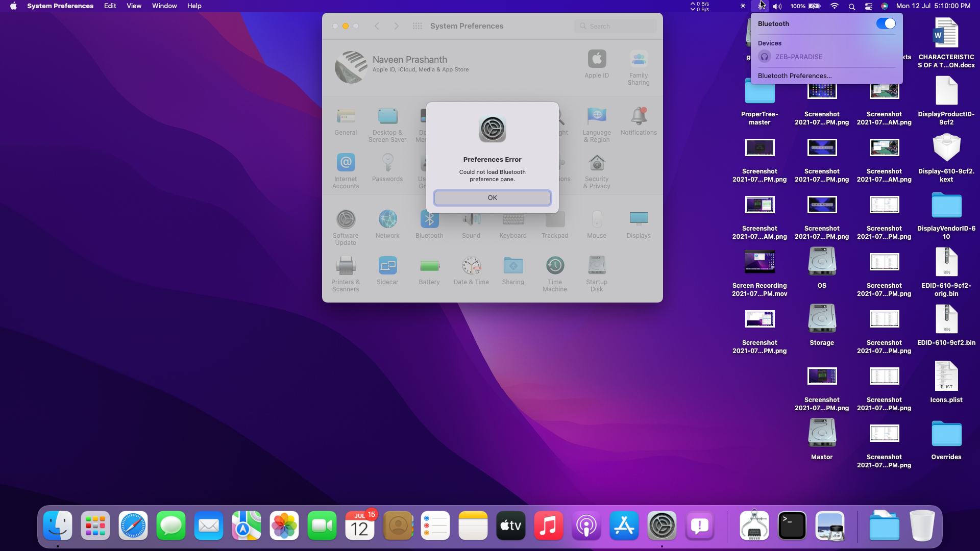Open the Network preference pane
980x551 pixels.
coord(387,220)
